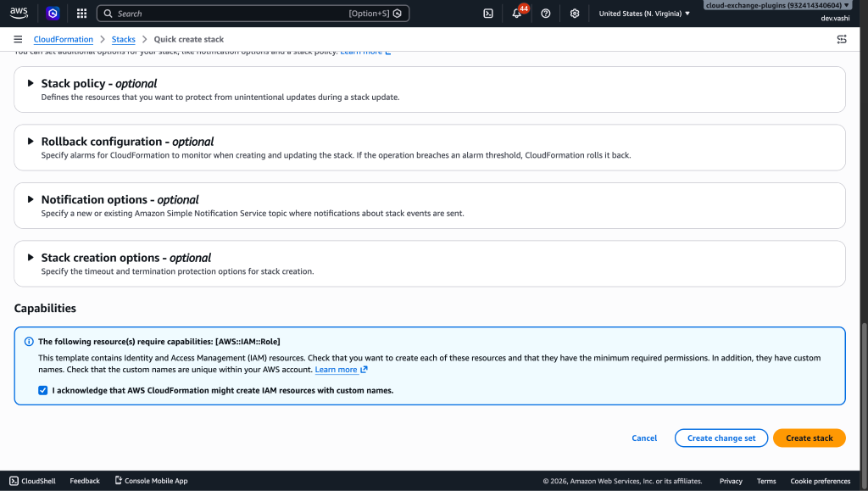Image resolution: width=868 pixels, height=491 pixels.
Task: Open CloudShell from the top bar icon
Action: (x=488, y=14)
